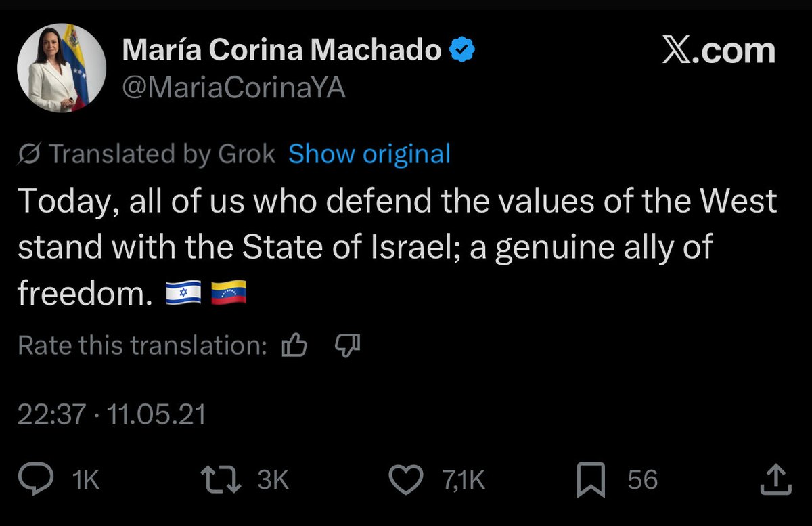Click the X.com logo text

[x=719, y=51]
